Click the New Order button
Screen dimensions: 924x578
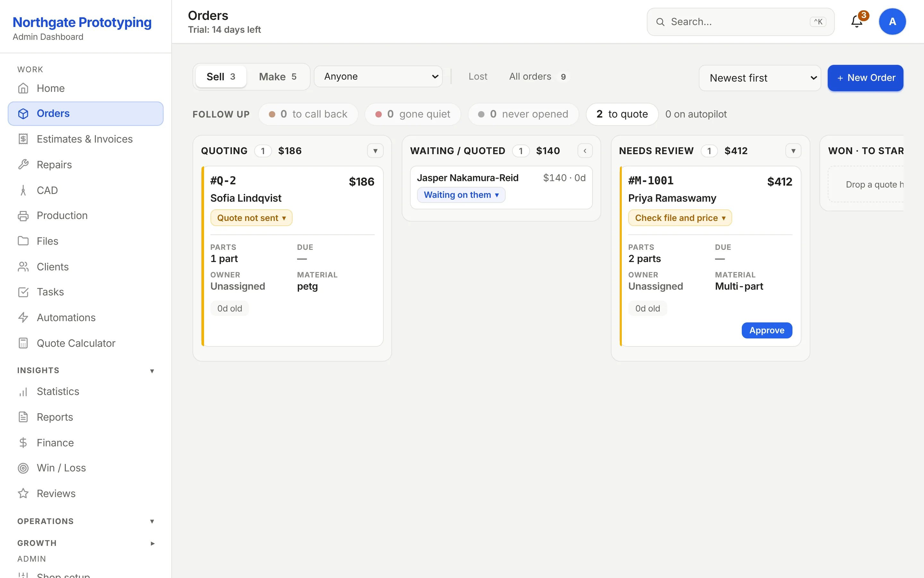click(x=865, y=78)
